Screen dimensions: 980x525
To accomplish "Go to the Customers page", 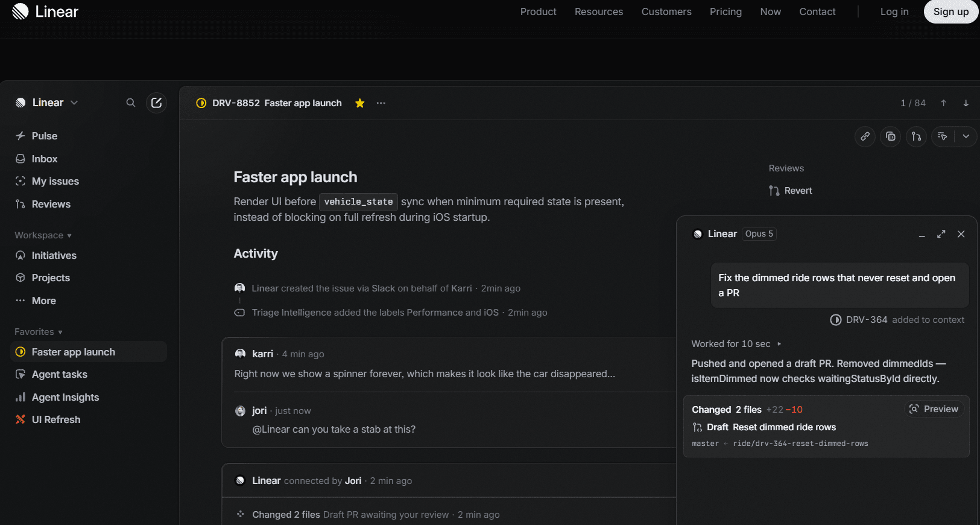I will (666, 11).
